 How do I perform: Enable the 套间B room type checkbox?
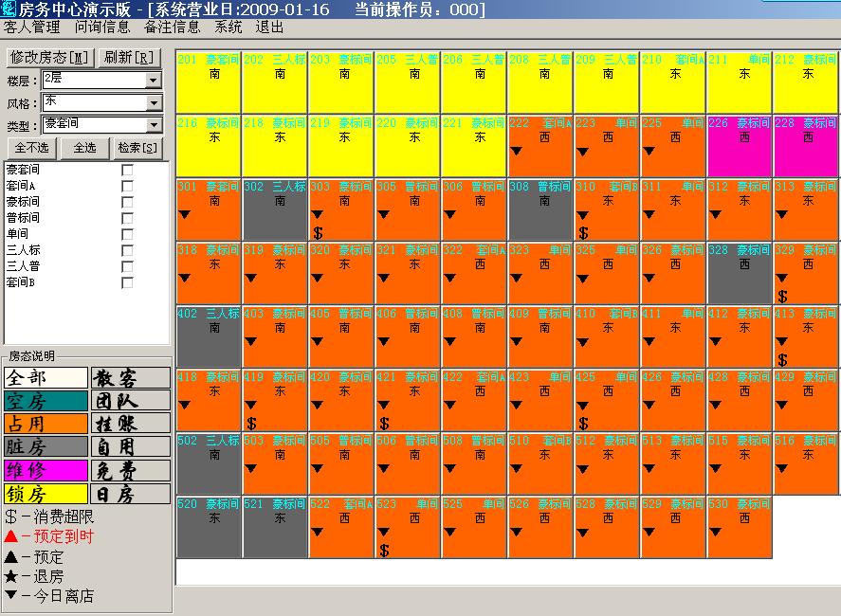tap(127, 282)
